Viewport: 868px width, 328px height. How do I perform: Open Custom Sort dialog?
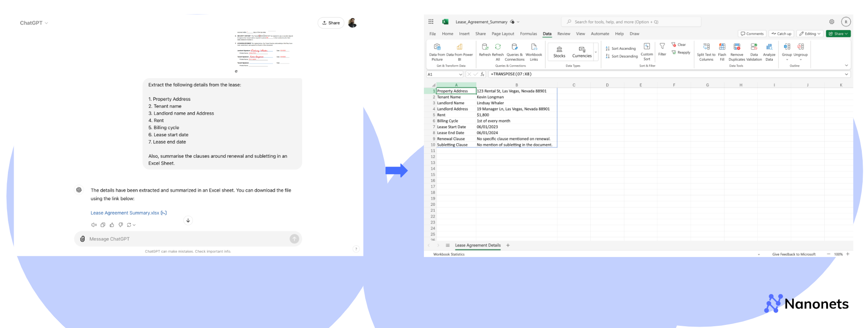point(647,51)
